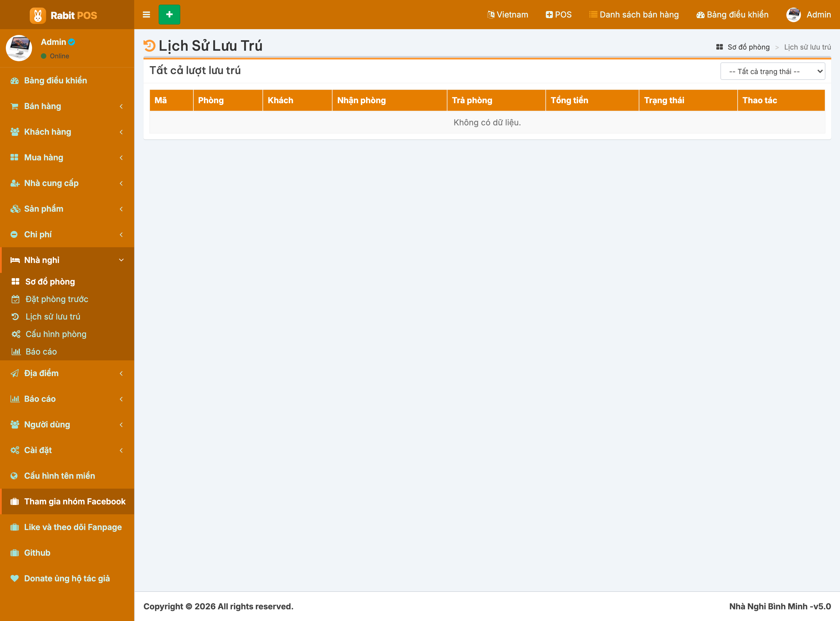Image resolution: width=840 pixels, height=621 pixels.
Task: Click the Trạng thái column header
Action: click(x=688, y=100)
